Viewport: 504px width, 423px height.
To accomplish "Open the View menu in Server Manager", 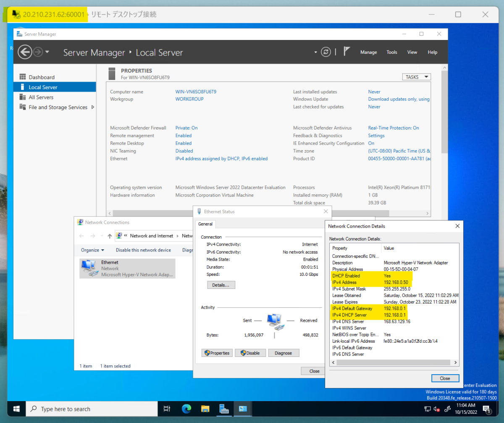I will click(412, 52).
